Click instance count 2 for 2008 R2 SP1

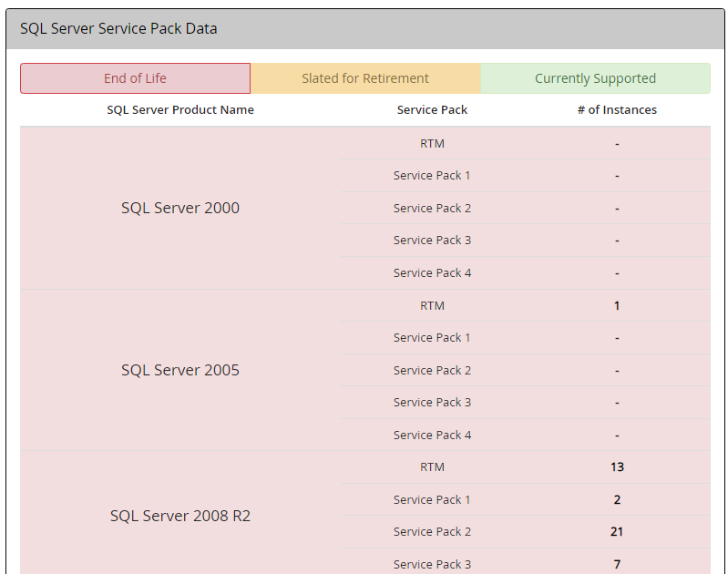click(x=617, y=499)
